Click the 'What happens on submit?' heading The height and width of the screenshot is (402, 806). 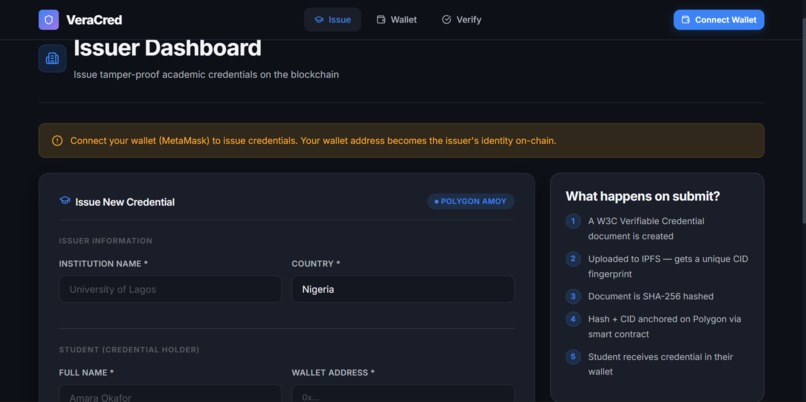[x=643, y=196]
